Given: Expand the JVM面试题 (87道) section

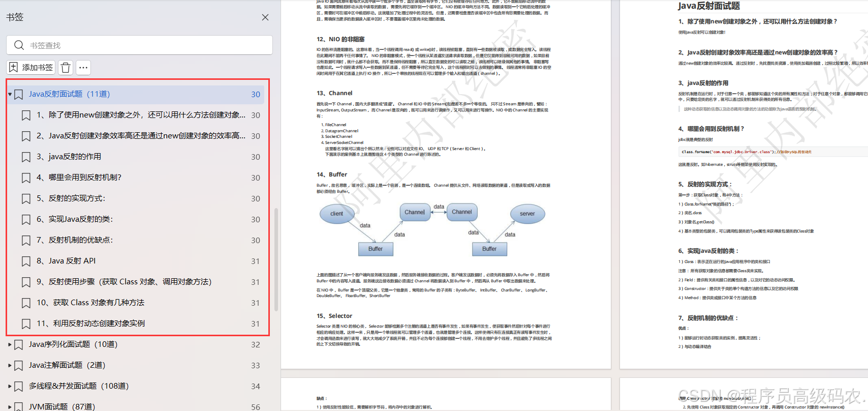Looking at the screenshot, I should (10, 407).
